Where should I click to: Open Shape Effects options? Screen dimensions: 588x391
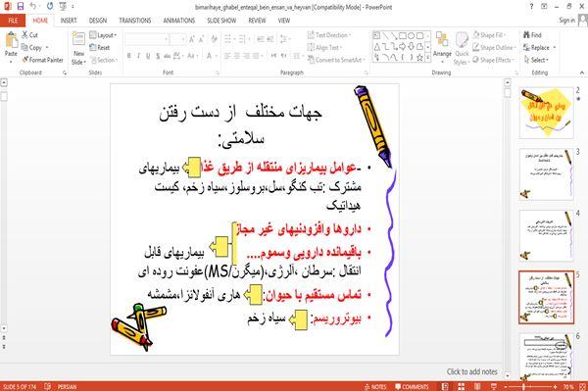pyautogui.click(x=493, y=60)
